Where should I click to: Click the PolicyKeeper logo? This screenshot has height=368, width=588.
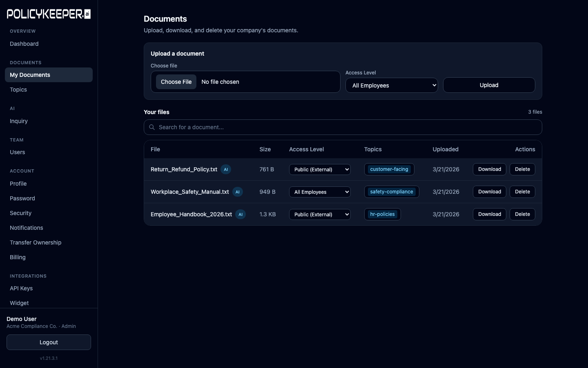pyautogui.click(x=49, y=14)
